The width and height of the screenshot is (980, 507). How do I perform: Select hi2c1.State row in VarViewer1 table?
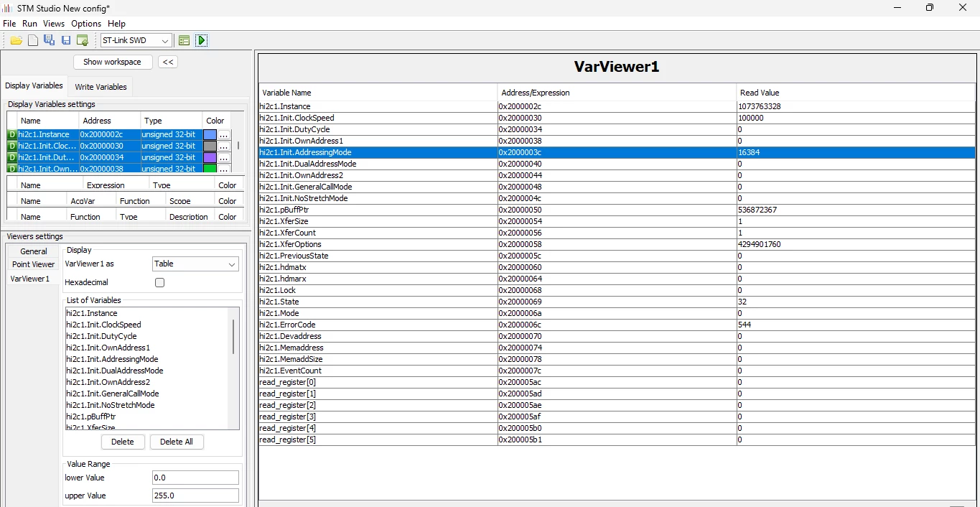click(x=617, y=302)
